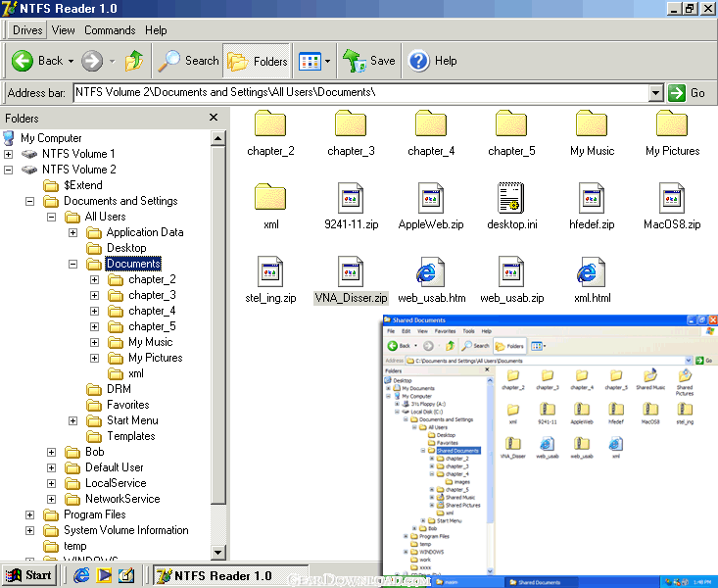Select MacOS8.zip file icon

(672, 198)
